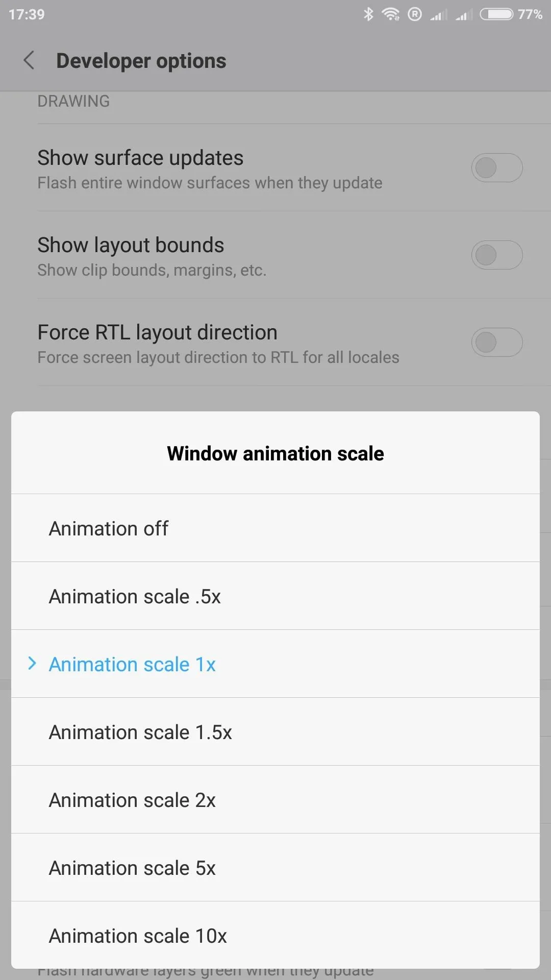
Task: Tap the second SIM signal strength icon
Action: coord(464,15)
